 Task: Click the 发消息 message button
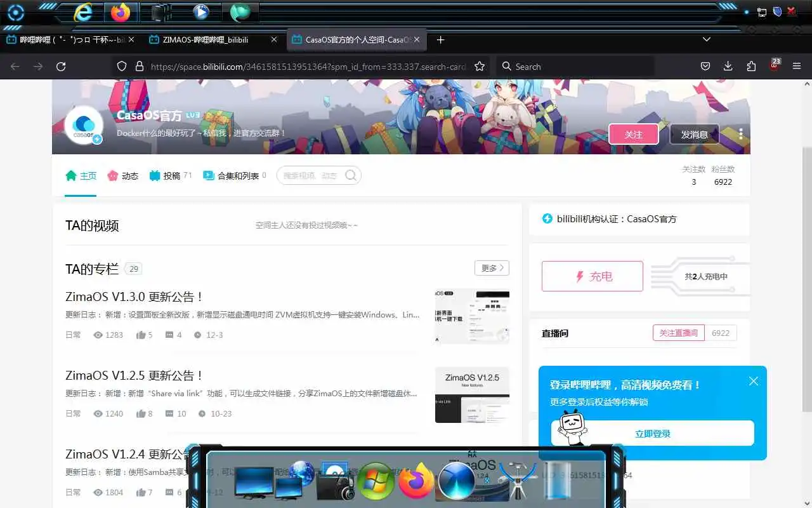[x=695, y=134]
